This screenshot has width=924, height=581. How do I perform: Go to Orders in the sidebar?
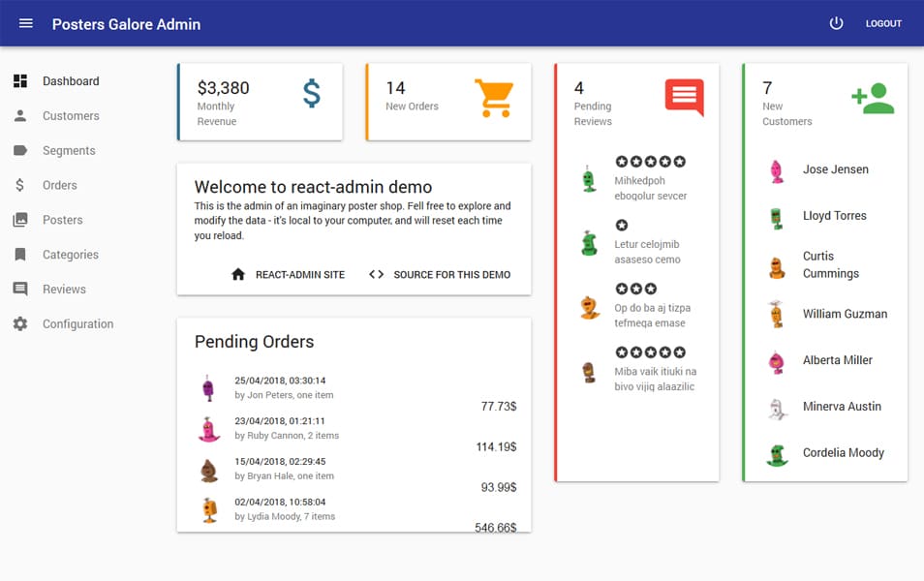tap(60, 185)
